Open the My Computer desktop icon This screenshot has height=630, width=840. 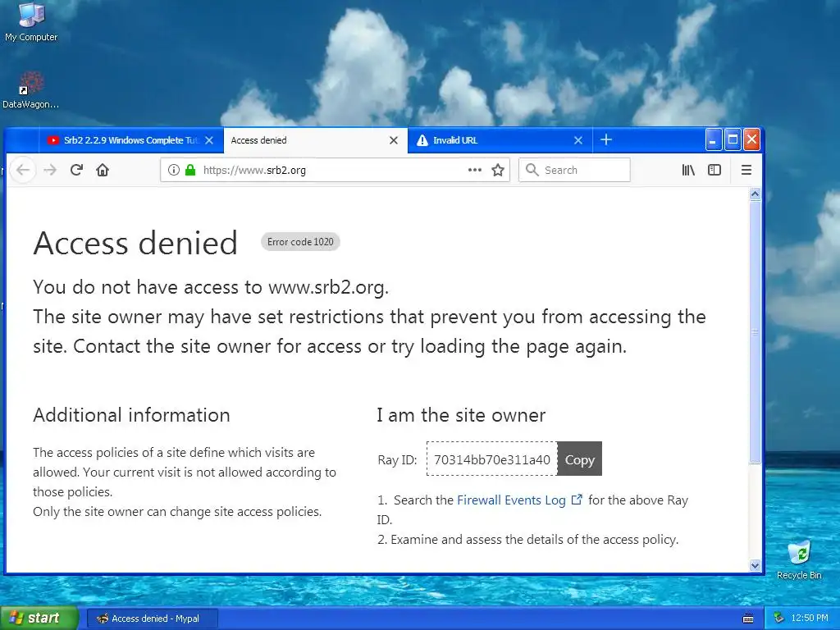31,21
